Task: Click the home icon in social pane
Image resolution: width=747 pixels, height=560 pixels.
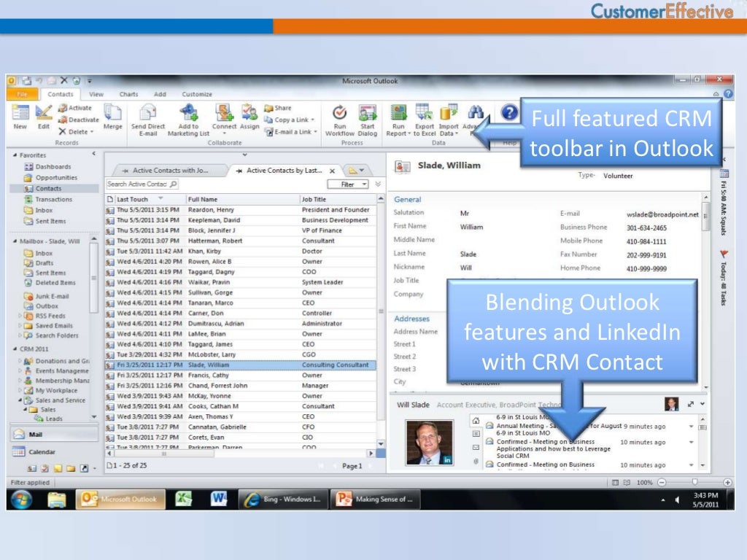Action: [476, 421]
